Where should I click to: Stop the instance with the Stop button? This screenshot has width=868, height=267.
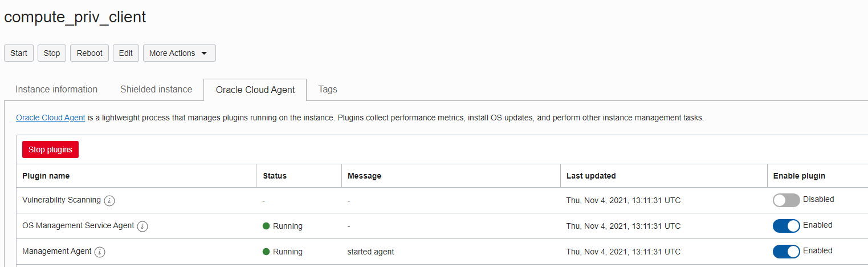point(52,53)
